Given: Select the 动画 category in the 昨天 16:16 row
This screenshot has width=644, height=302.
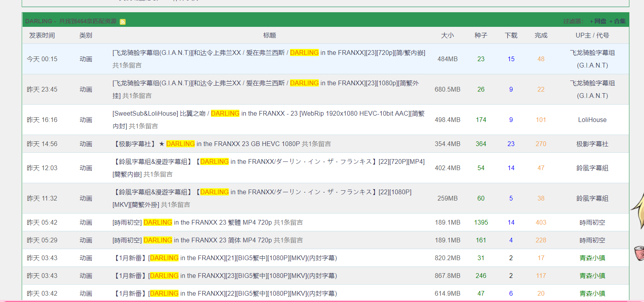Looking at the screenshot, I should tap(86, 120).
